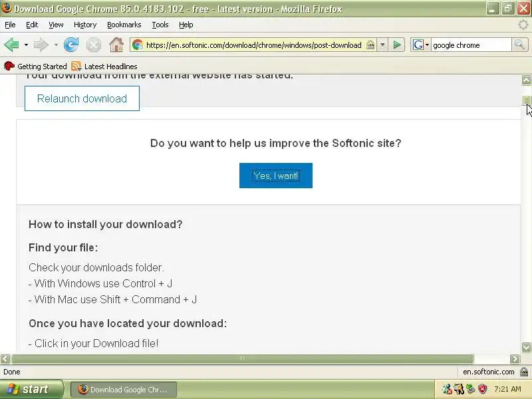Click the Chrome site icon in address bar
Image resolution: width=532 pixels, height=399 pixels.
[138, 45]
